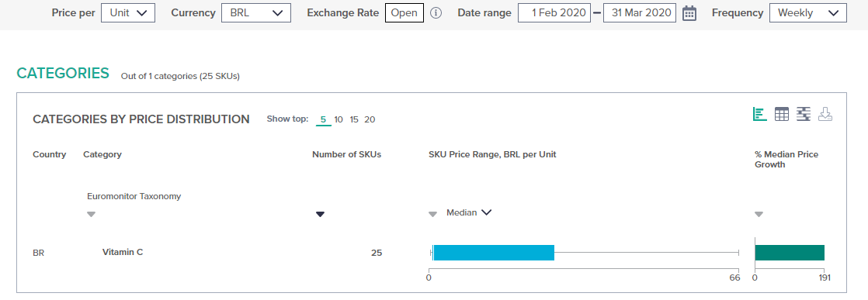Open the date range calendar icon
This screenshot has height=300, width=868.
click(x=689, y=12)
